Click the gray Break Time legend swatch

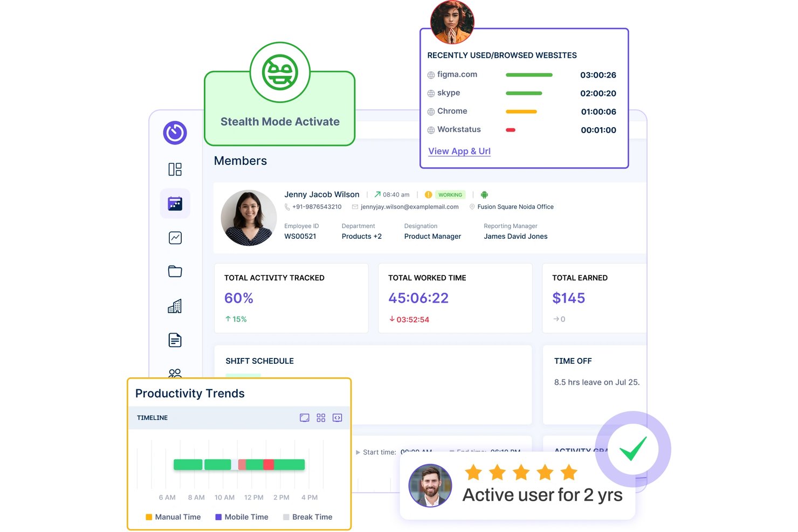tap(286, 517)
